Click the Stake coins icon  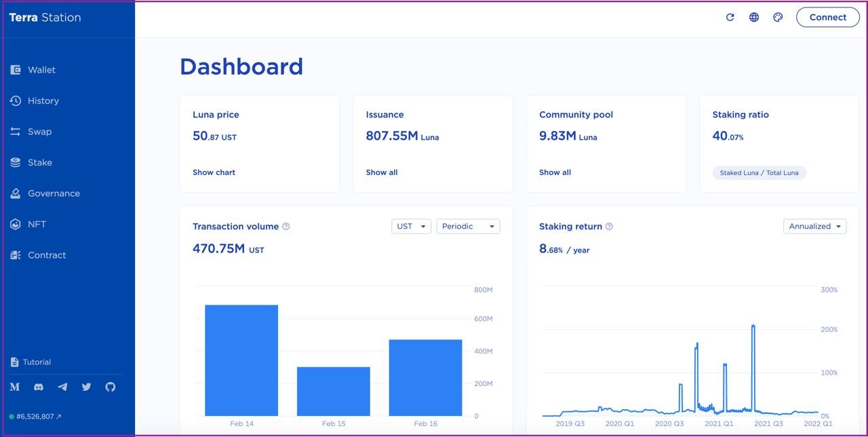pyautogui.click(x=16, y=162)
